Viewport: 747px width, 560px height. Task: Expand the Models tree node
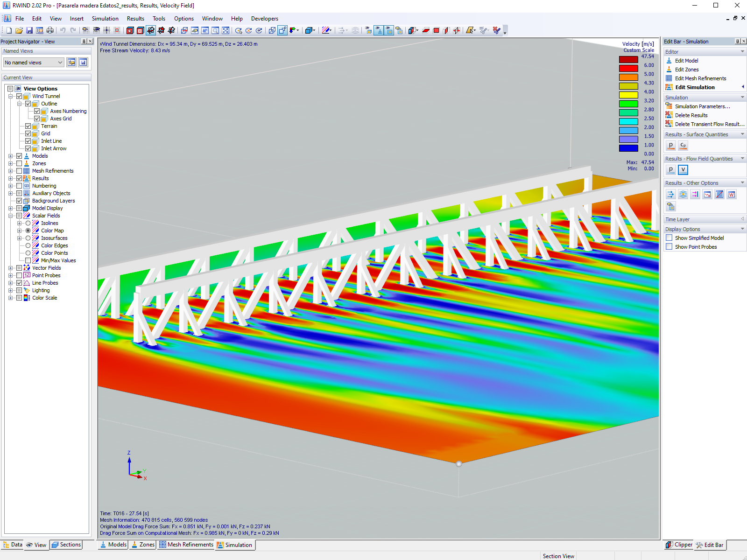[11, 156]
